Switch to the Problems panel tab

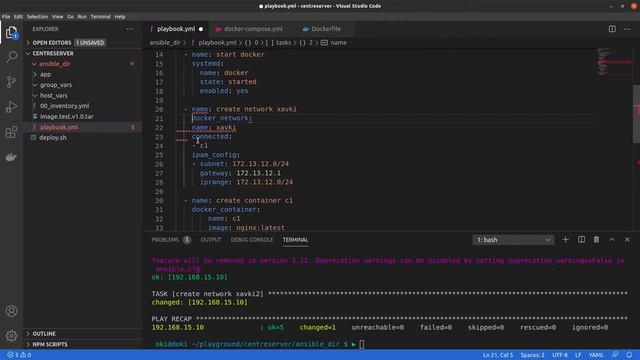coord(171,240)
